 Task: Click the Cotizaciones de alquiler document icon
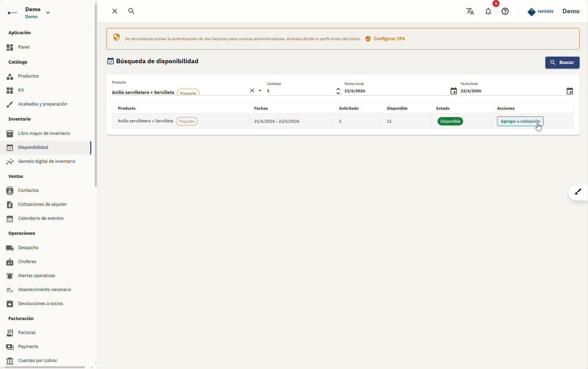(10, 204)
